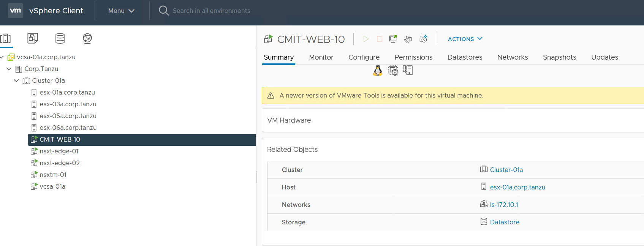Screen dimensions: 644x246
Task: Click the vcsa-01a.corp.tanzu vCenter icon
Action: click(x=11, y=57)
